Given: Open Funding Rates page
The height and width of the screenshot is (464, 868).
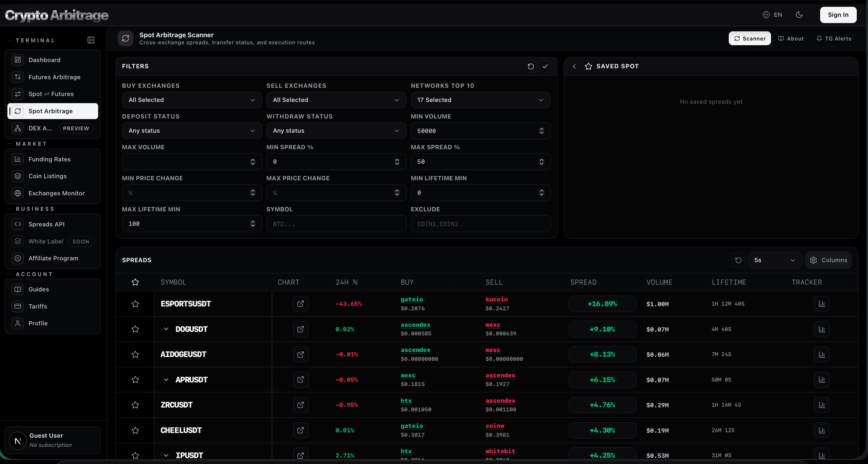Looking at the screenshot, I should coord(53,159).
